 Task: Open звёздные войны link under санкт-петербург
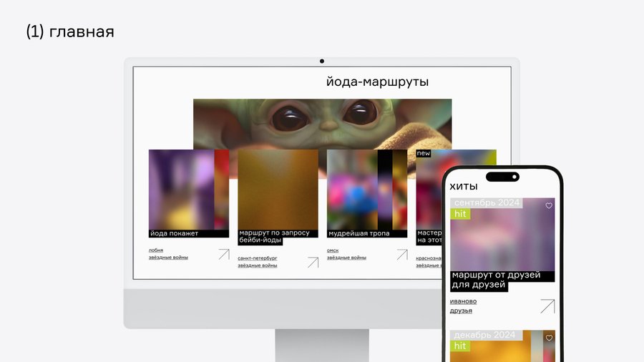pos(258,265)
